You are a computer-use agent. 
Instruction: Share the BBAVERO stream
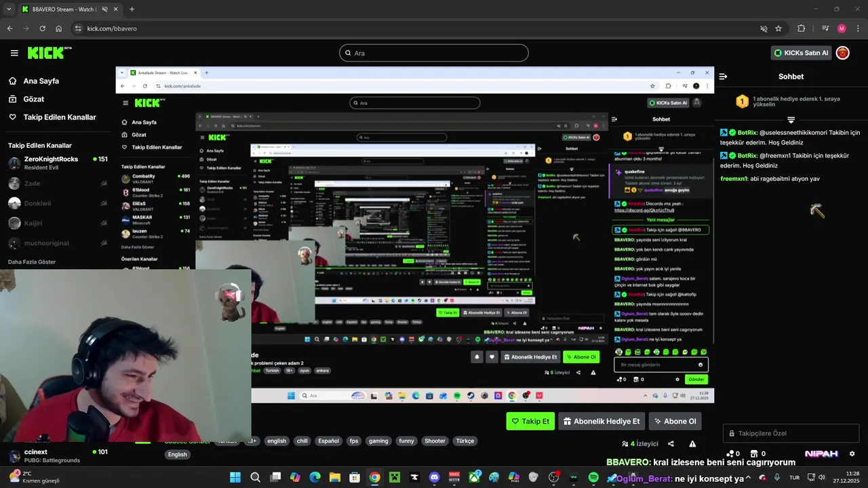(671, 444)
